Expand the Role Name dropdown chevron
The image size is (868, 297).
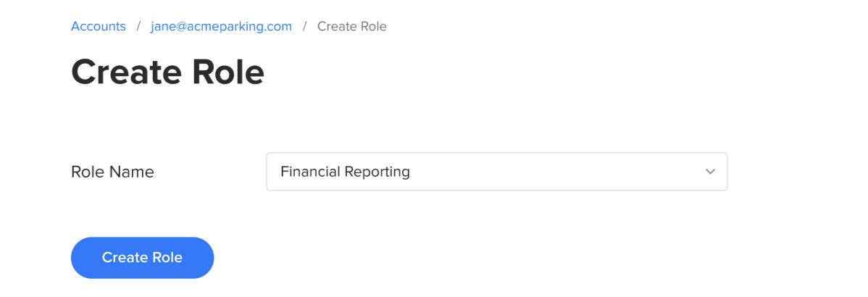[x=710, y=172]
